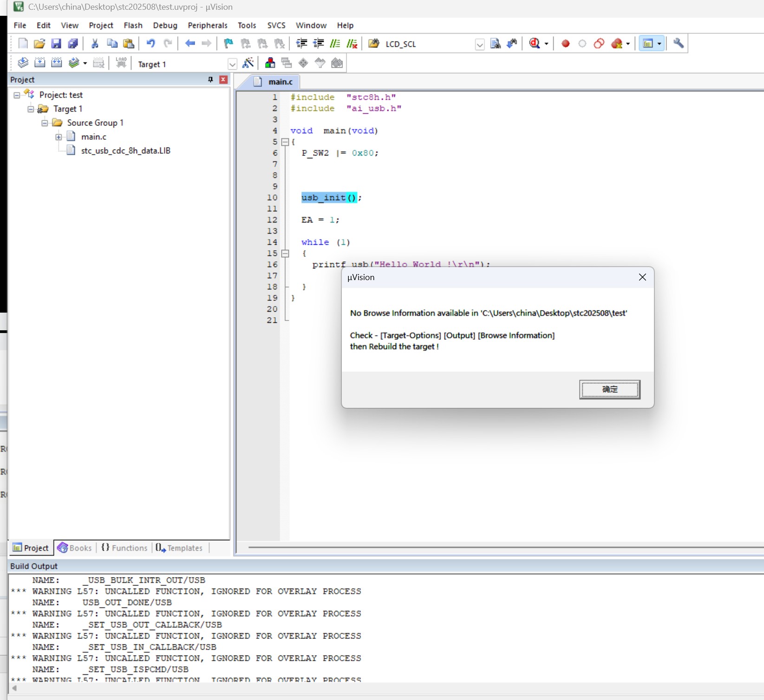Image resolution: width=764 pixels, height=700 pixels.
Task: Open the Target 1 dropdown
Action: (232, 64)
